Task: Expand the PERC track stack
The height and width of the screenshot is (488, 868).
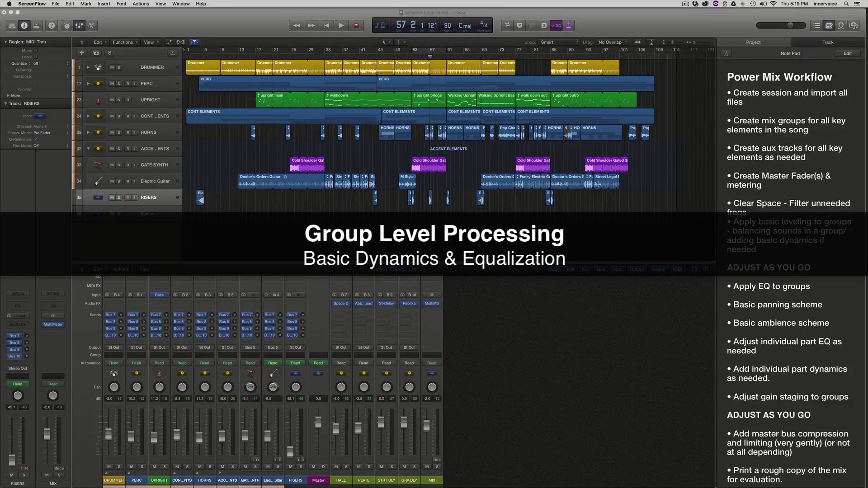Action: [x=88, y=84]
